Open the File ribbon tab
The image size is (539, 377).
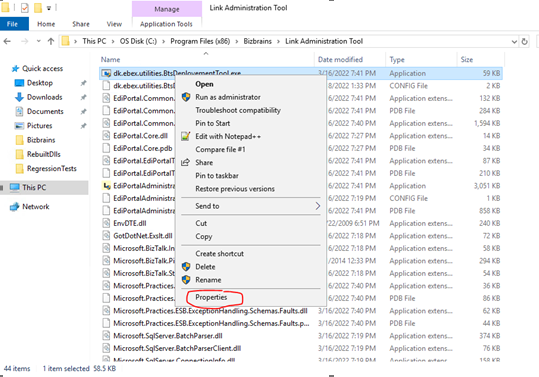click(x=12, y=24)
